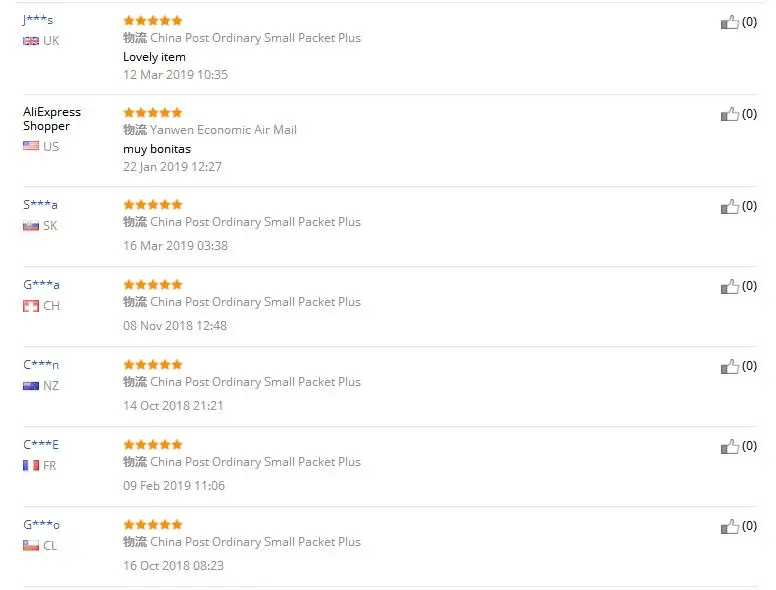The image size is (776, 590).
Task: Click the "Lovely item" review text
Action: pyautogui.click(x=154, y=57)
